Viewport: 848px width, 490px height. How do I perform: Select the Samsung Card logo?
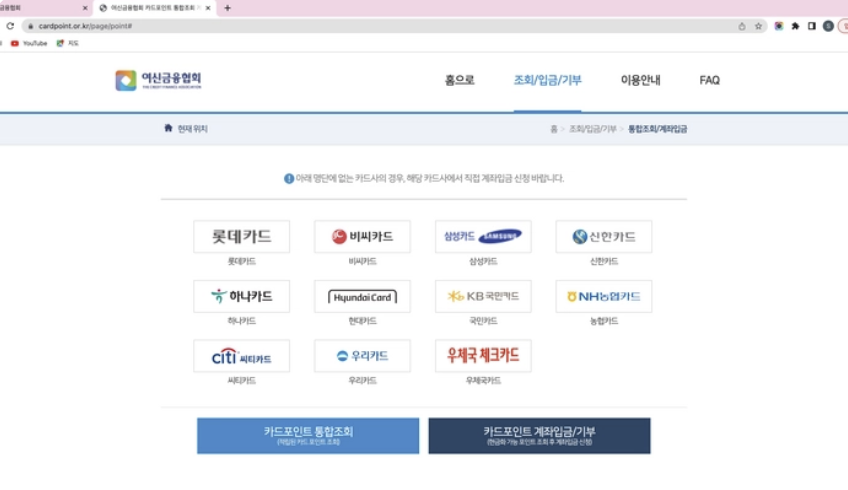coord(483,236)
